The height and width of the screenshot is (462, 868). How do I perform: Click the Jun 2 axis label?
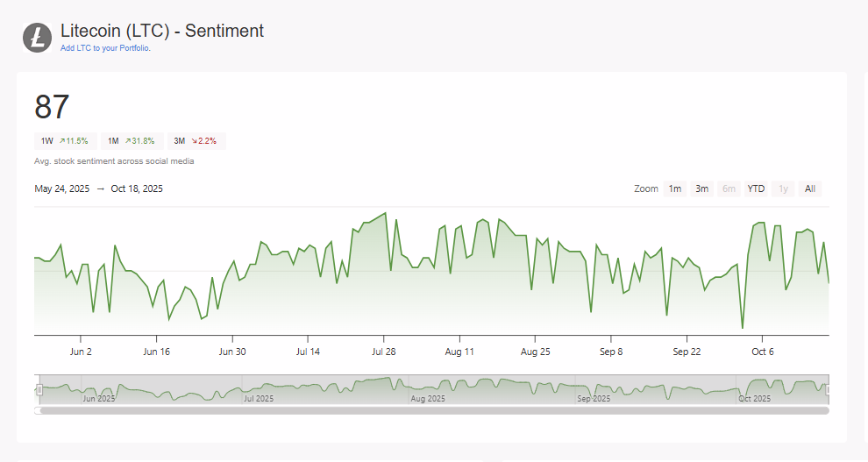(81, 352)
